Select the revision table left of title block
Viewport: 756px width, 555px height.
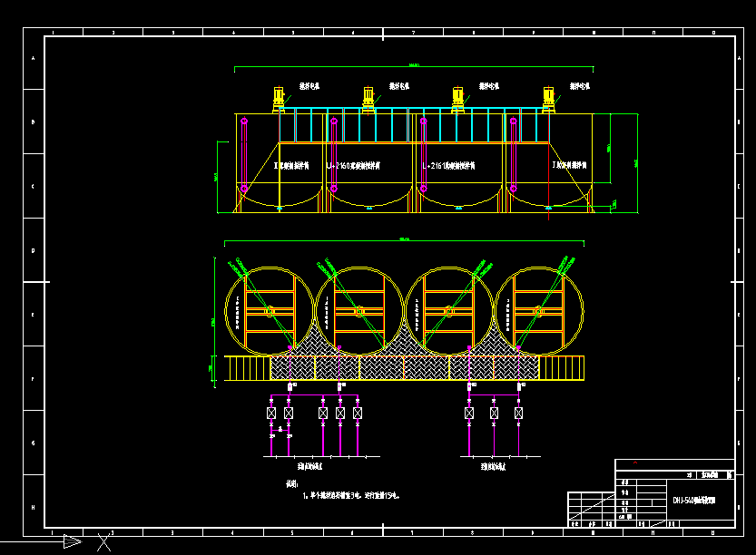click(591, 510)
